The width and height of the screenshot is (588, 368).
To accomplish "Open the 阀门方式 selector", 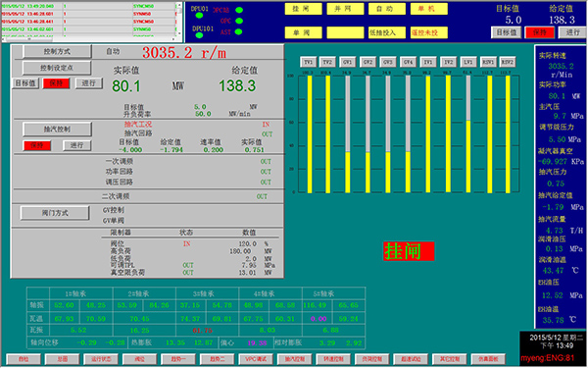I will 55,213.
